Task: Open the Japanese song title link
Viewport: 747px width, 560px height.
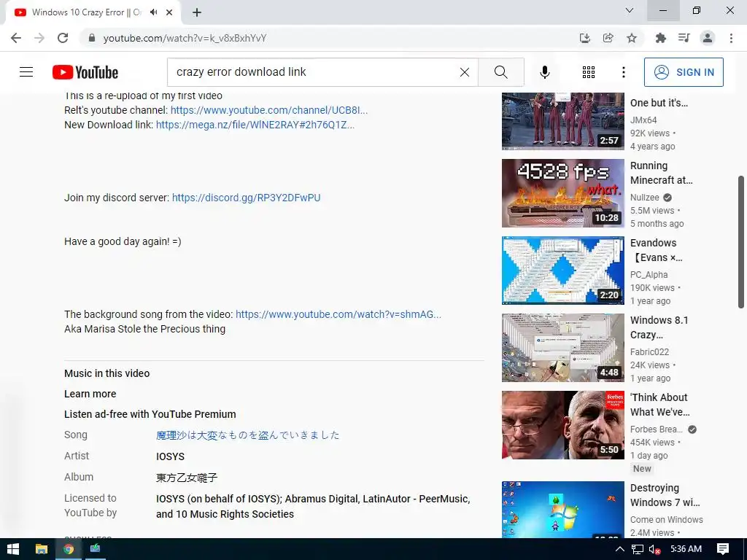Action: pos(248,435)
